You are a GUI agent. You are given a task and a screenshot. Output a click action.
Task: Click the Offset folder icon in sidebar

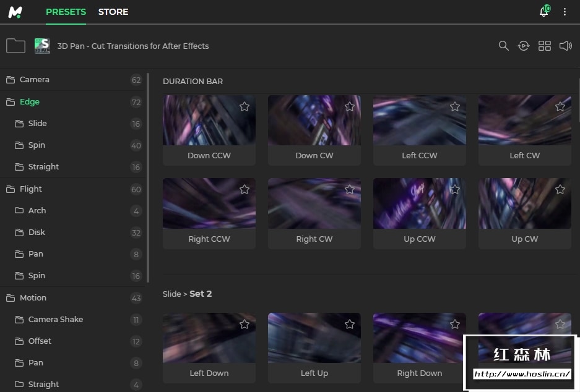click(x=19, y=341)
